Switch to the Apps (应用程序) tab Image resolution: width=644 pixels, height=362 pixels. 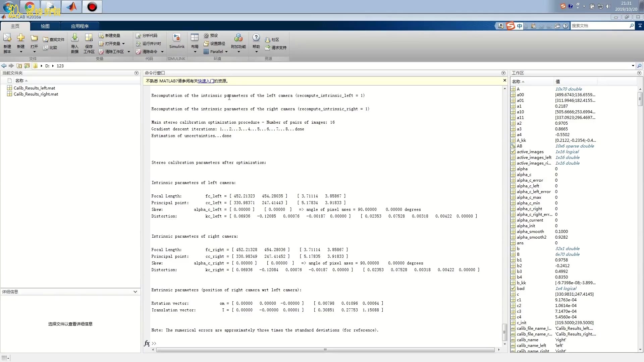click(x=79, y=26)
